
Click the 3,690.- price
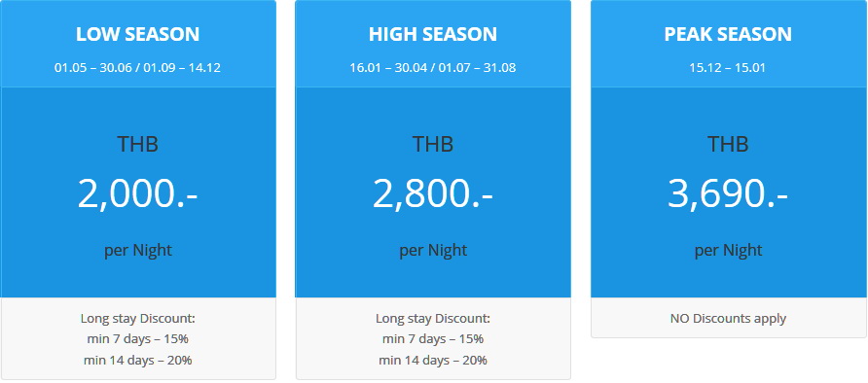pos(728,194)
